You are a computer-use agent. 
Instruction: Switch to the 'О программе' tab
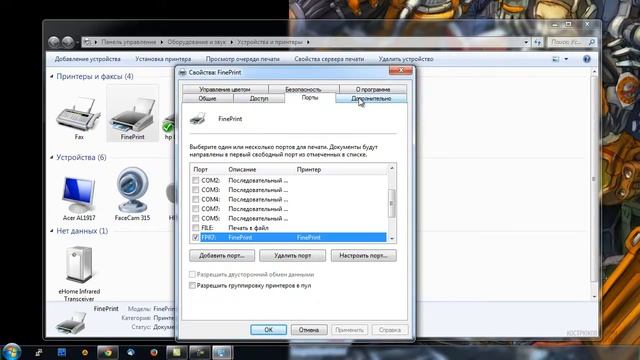(373, 89)
